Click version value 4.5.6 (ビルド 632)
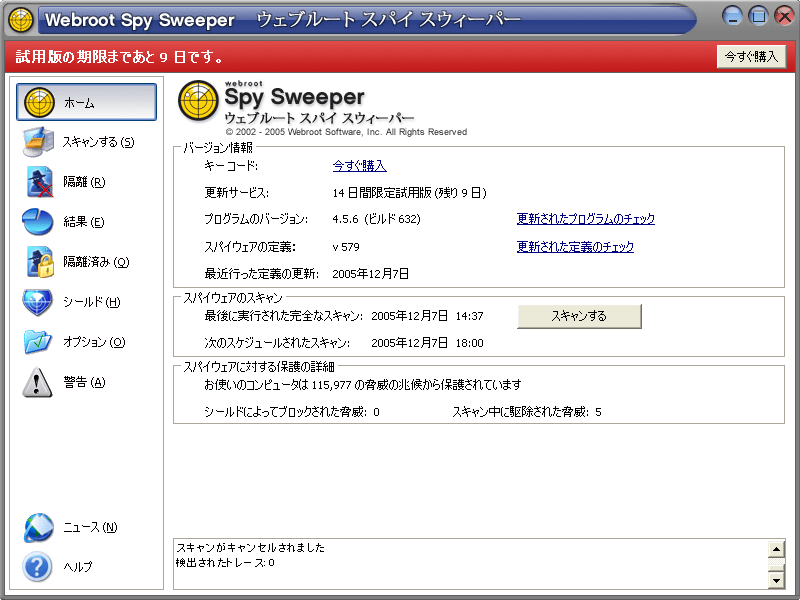 click(377, 219)
